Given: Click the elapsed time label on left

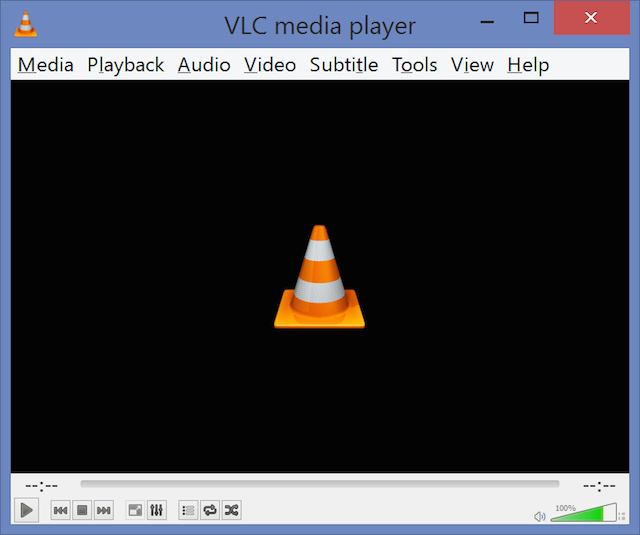Looking at the screenshot, I should (41, 486).
